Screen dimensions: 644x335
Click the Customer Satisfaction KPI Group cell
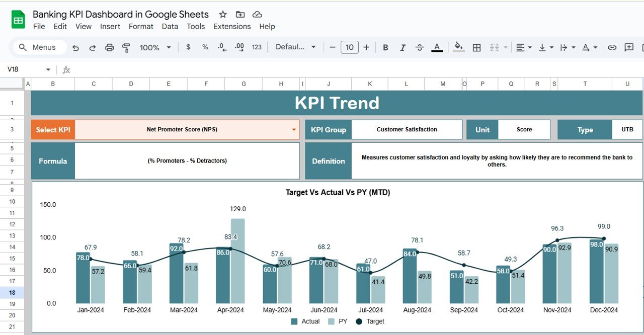click(407, 130)
